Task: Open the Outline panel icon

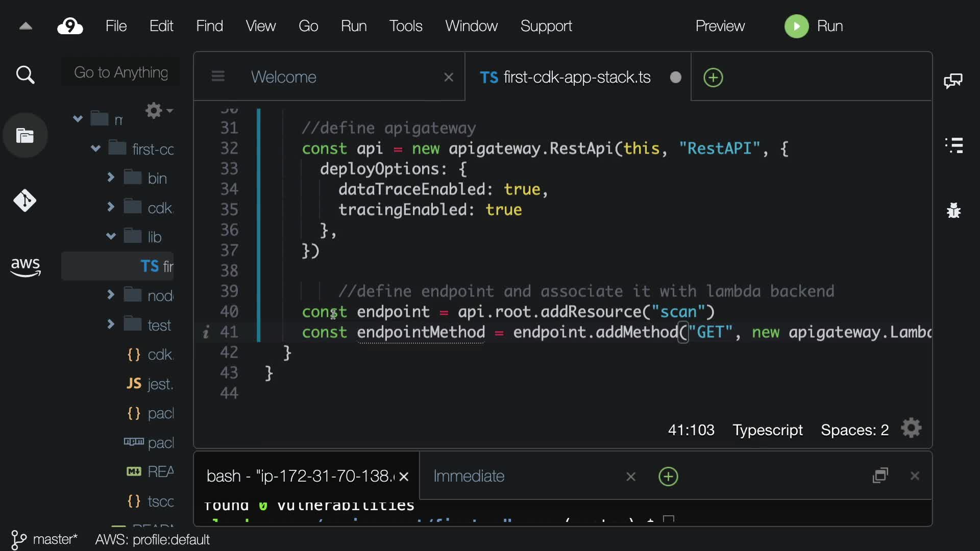Action: tap(953, 145)
